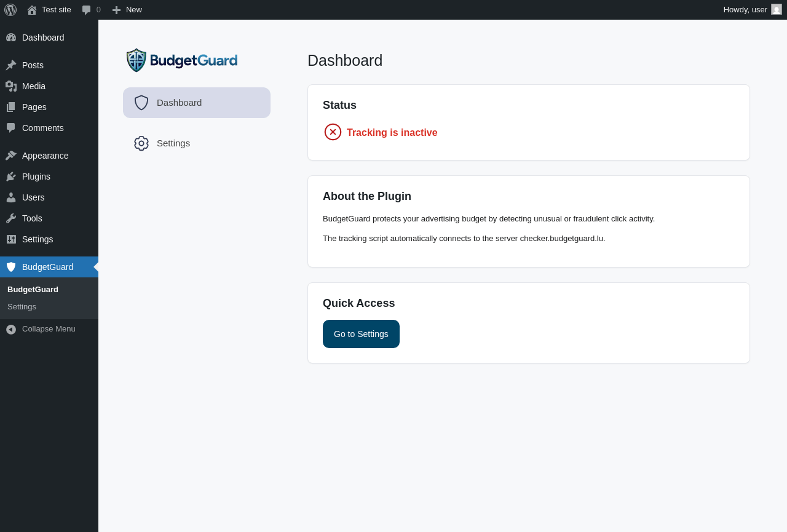Open the Tools admin menu
Image resolution: width=787 pixels, height=532 pixels.
tap(49, 218)
